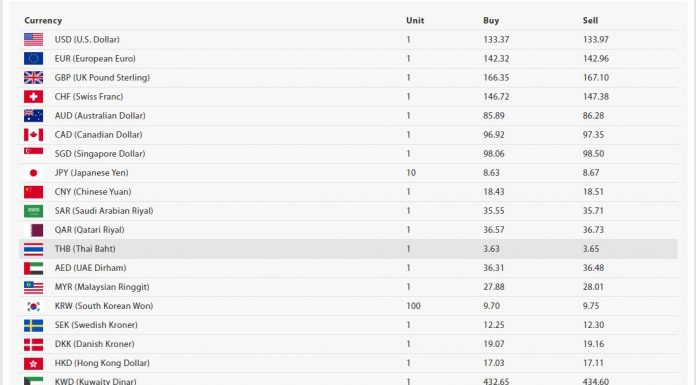Click the Malaysian flag icon
The height and width of the screenshot is (385, 696).
point(33,287)
